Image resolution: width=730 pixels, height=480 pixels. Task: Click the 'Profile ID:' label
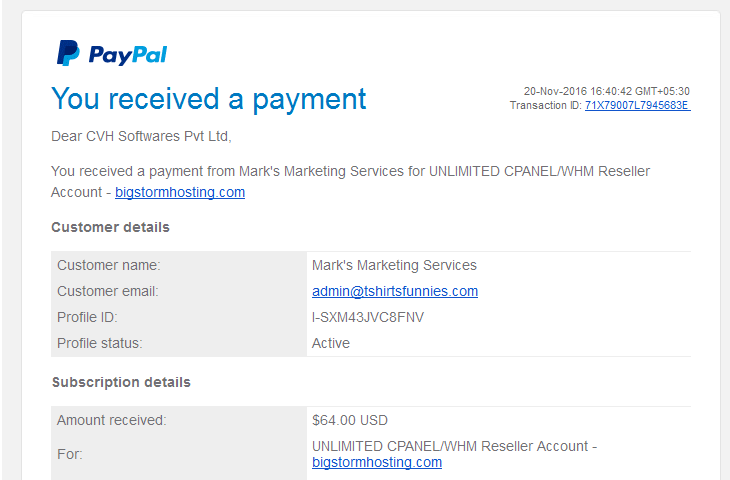click(87, 318)
